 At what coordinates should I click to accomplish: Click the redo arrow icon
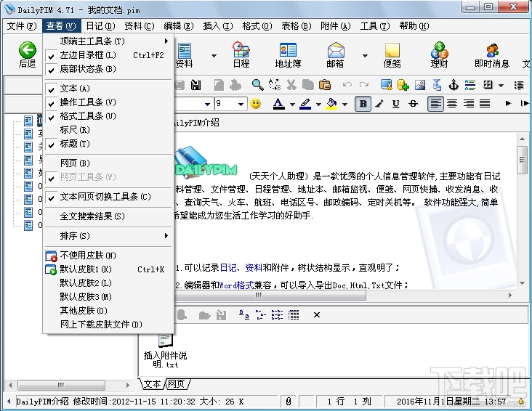[364, 85]
